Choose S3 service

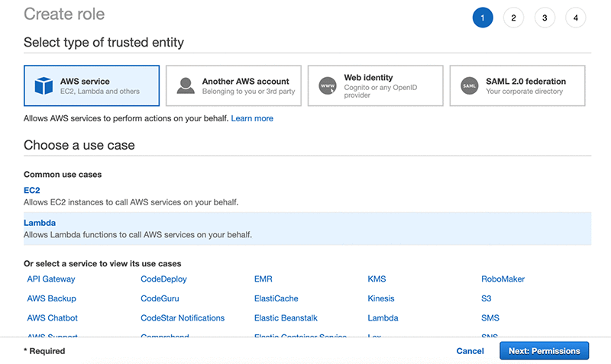pyautogui.click(x=487, y=298)
